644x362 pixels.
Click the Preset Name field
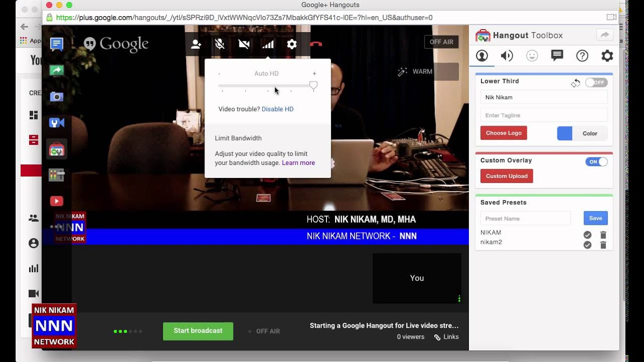pyautogui.click(x=525, y=218)
